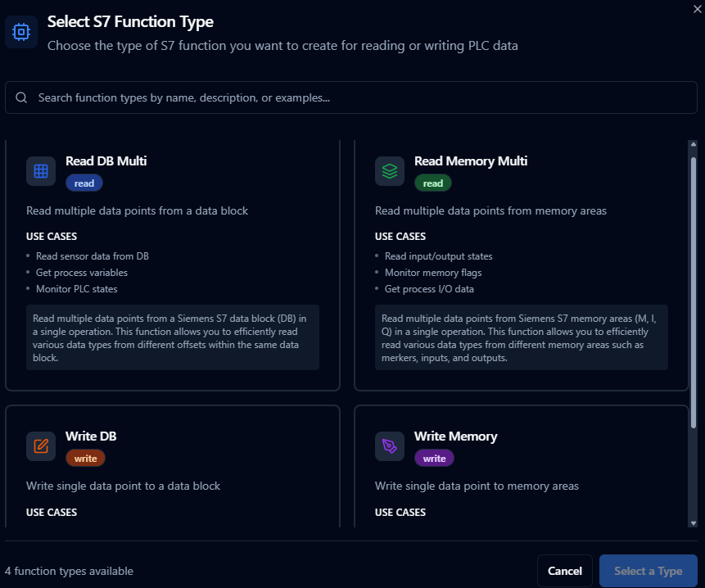
Task: Click the blue read badge on Read DB Multi
Action: (84, 183)
